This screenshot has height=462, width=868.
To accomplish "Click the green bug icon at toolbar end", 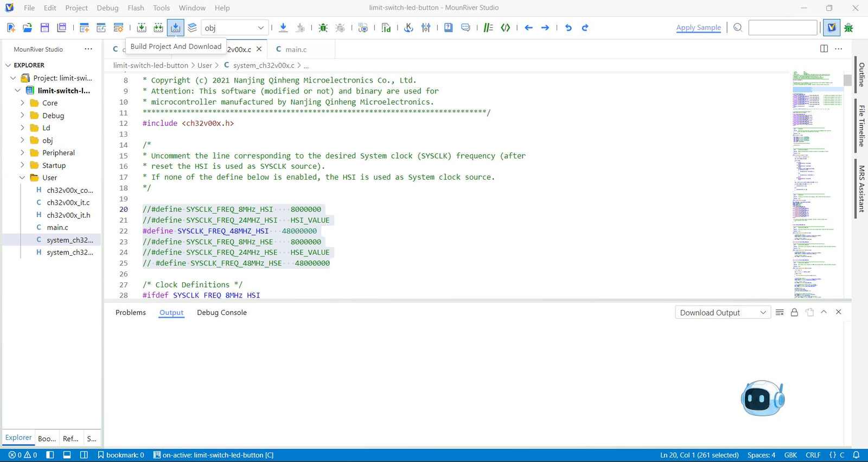I will (x=849, y=28).
